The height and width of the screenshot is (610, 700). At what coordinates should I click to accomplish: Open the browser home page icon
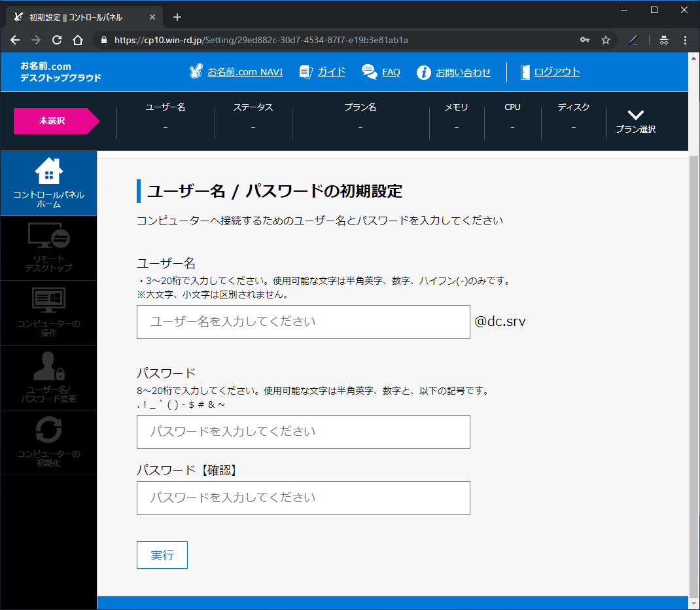click(78, 40)
